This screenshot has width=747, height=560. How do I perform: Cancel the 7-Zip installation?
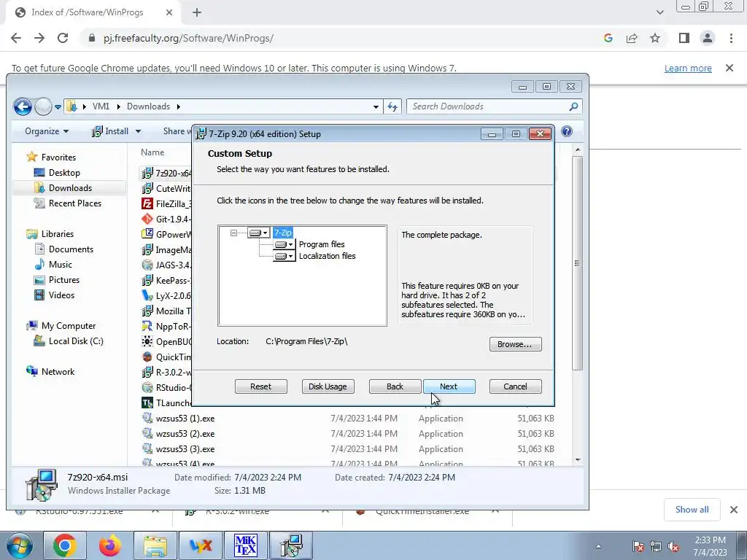tap(516, 386)
